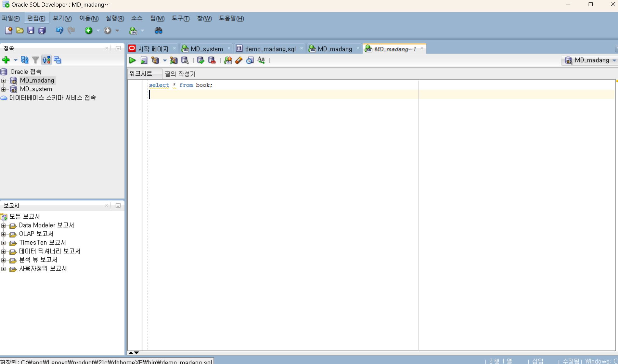Select 데이터베이스 스키마 서비스 접속 item
The height and width of the screenshot is (364, 618).
tap(52, 98)
